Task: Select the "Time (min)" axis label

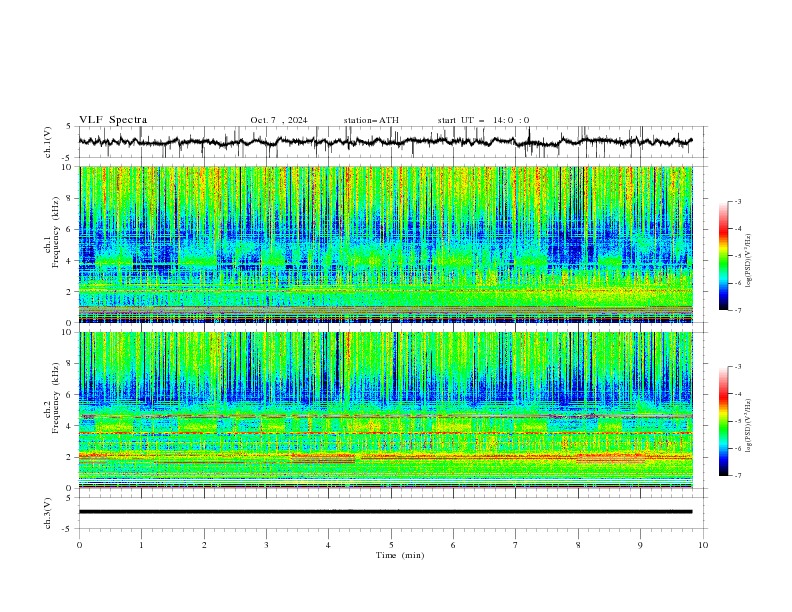Action: click(x=400, y=555)
